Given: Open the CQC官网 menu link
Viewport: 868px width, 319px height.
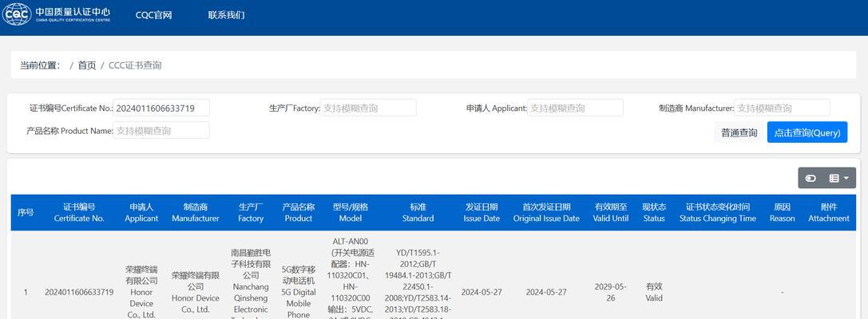Looking at the screenshot, I should click(154, 15).
